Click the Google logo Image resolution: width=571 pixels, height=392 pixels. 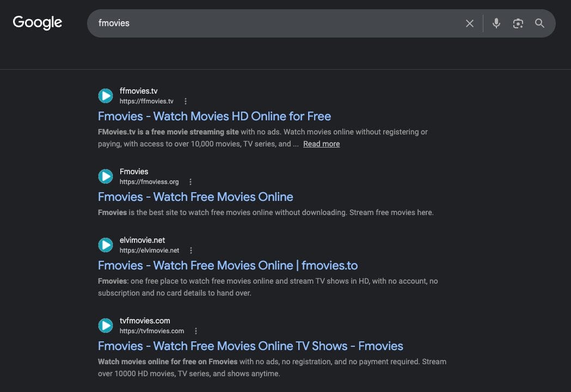(37, 22)
